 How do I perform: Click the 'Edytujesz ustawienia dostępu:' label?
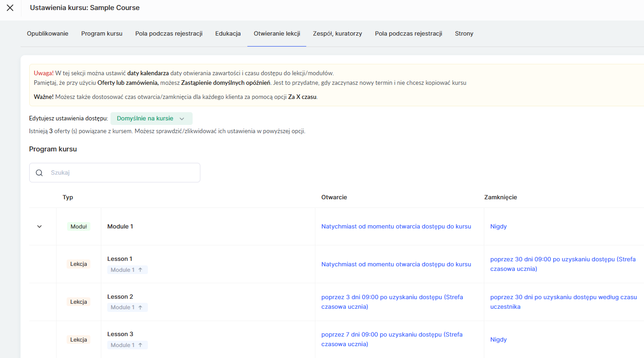[x=68, y=119]
